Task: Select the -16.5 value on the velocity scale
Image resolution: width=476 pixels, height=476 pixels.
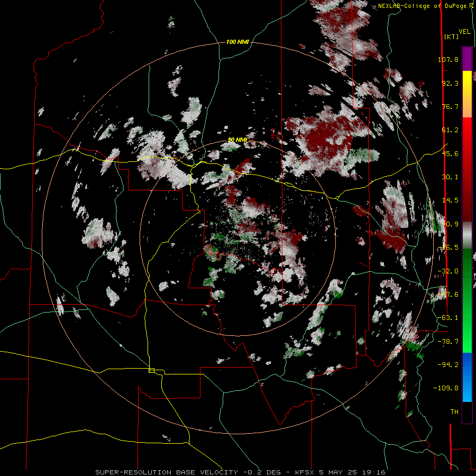Action: pos(448,248)
